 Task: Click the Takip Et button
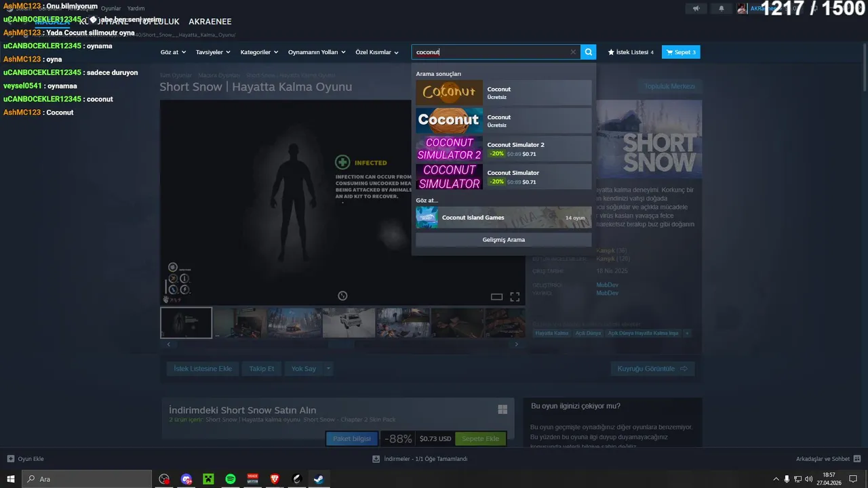pos(262,369)
